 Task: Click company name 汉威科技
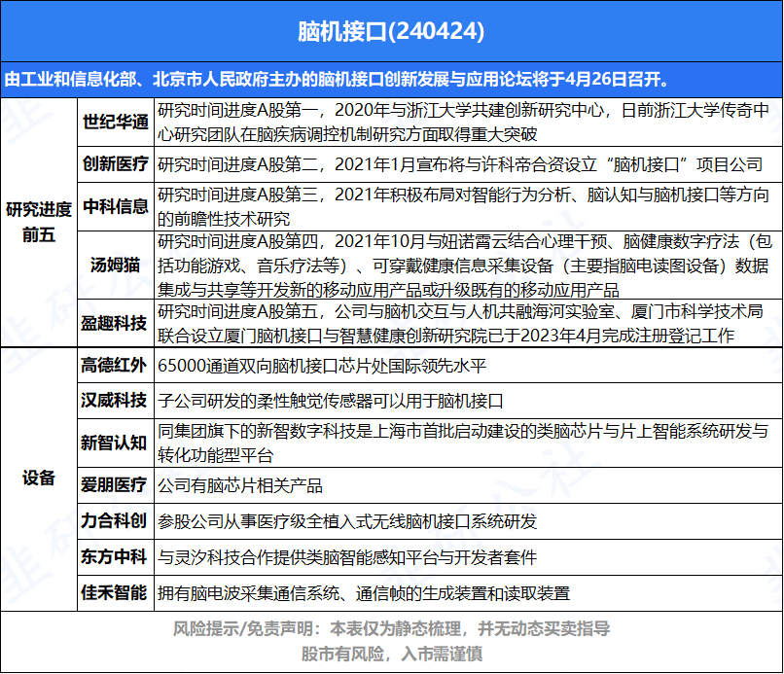[x=114, y=401]
